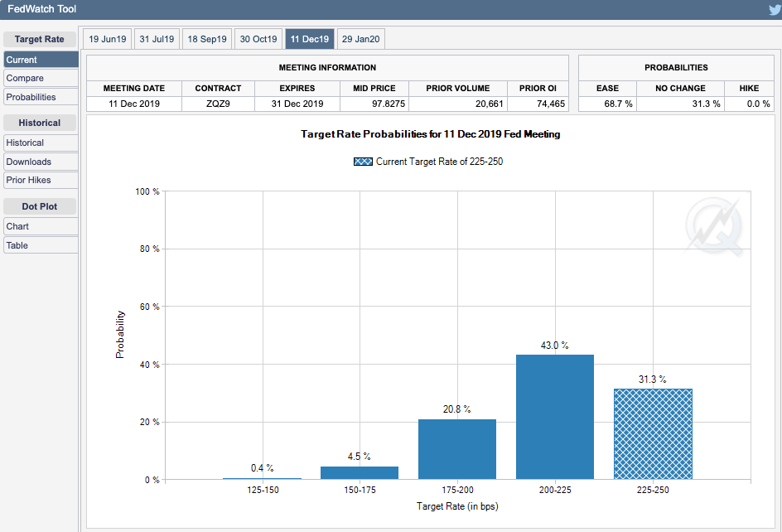Click the EXPIRES column header
Image resolution: width=782 pixels, height=532 pixels.
297,89
